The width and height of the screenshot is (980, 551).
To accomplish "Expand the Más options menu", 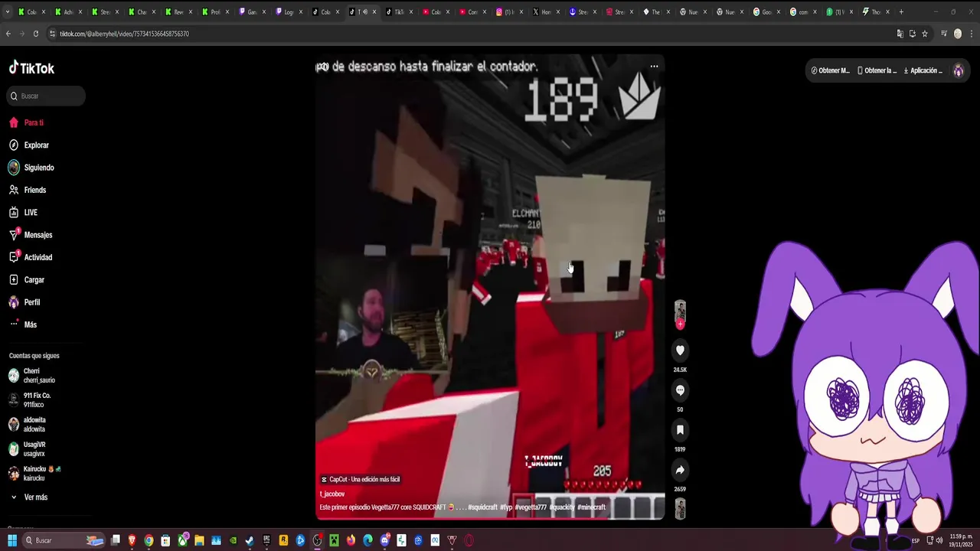I will coord(23,324).
